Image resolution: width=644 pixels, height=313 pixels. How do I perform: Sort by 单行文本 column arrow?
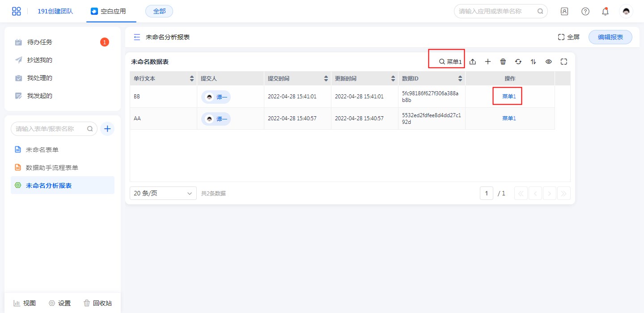(x=192, y=79)
